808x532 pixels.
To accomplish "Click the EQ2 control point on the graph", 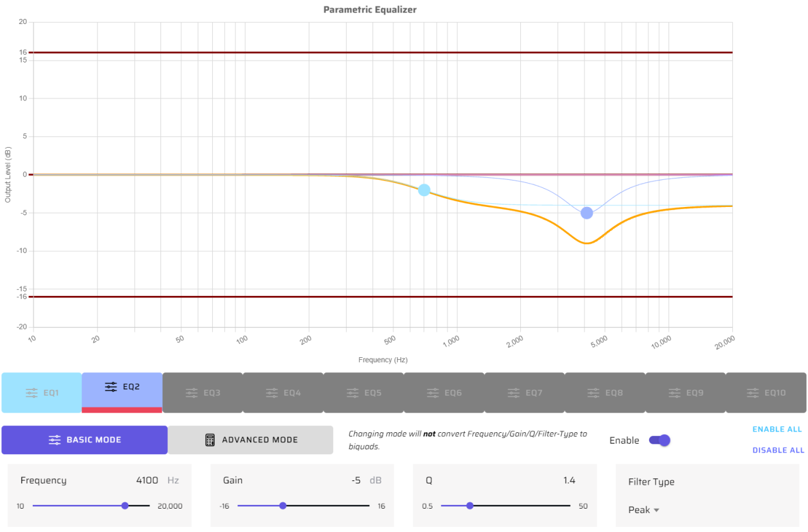I will 586,213.
